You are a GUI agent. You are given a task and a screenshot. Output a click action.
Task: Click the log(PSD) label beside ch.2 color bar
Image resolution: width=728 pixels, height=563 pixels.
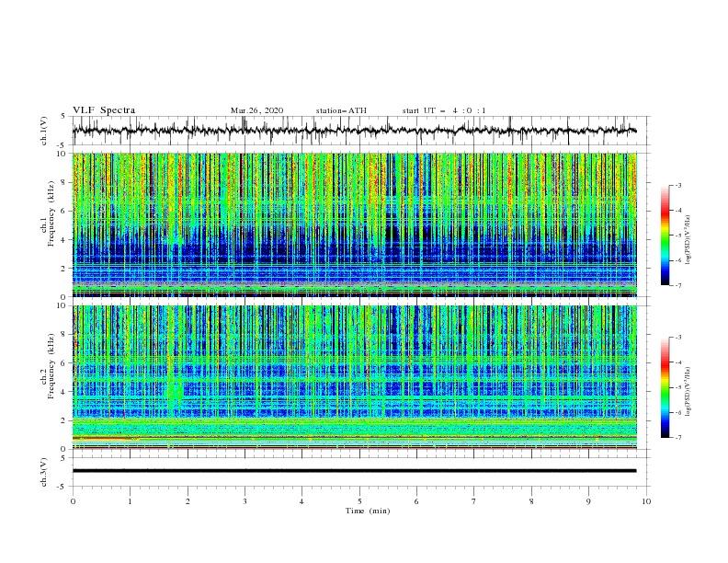pyautogui.click(x=688, y=392)
